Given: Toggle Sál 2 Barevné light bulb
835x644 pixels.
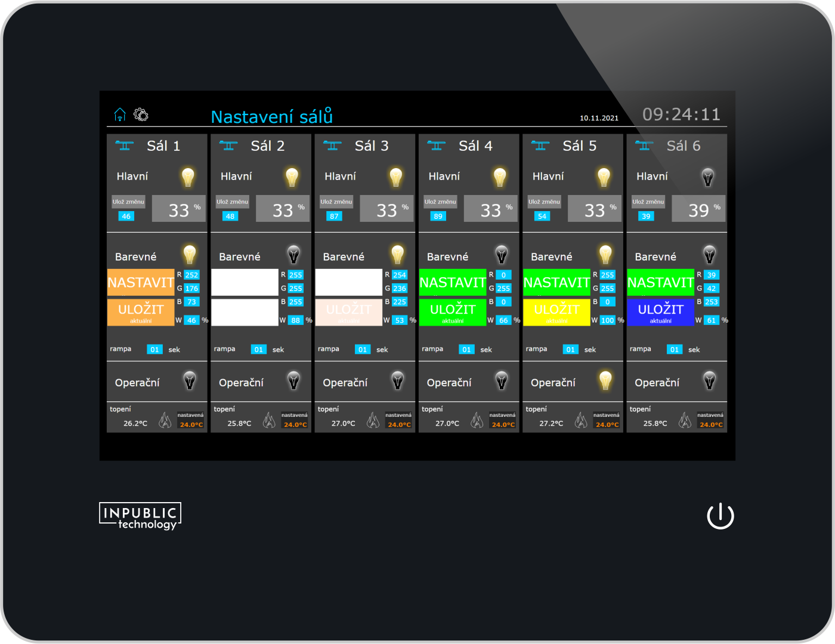Looking at the screenshot, I should pos(293,255).
